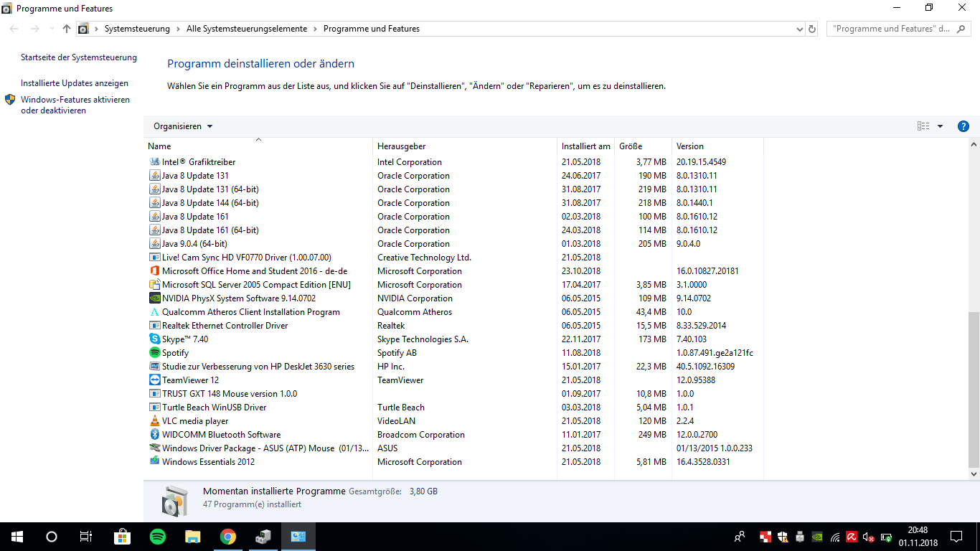
Task: Sort by the Name column header
Action: pyautogui.click(x=258, y=146)
